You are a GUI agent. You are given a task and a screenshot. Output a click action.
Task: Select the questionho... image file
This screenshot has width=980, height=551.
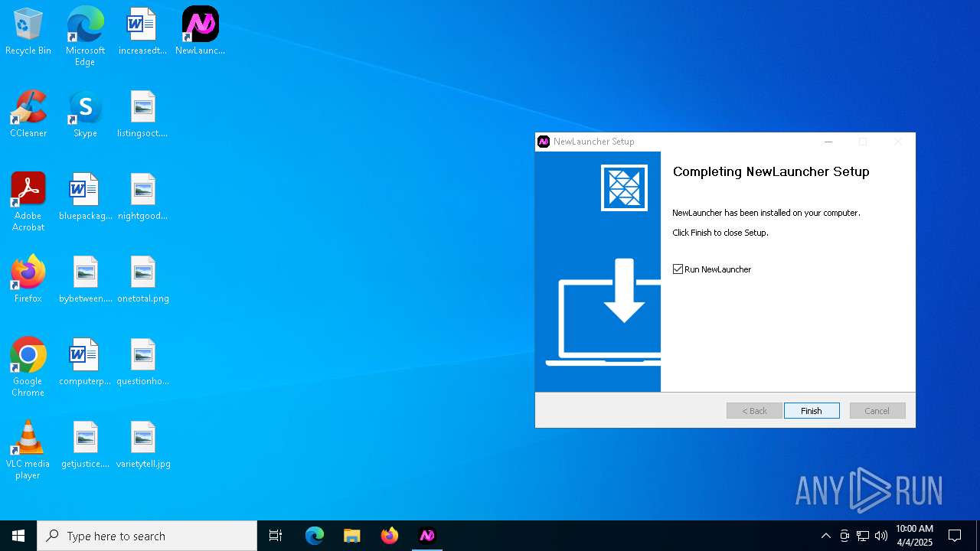[x=142, y=363]
